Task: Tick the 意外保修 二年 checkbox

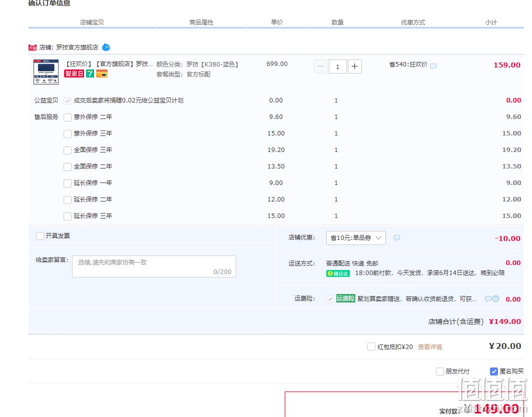Action: pyautogui.click(x=68, y=117)
